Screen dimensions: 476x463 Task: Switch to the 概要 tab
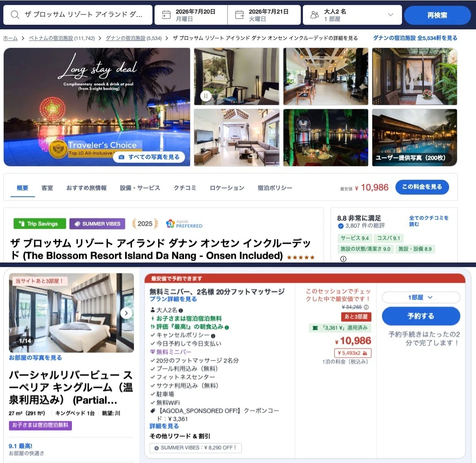click(x=22, y=188)
